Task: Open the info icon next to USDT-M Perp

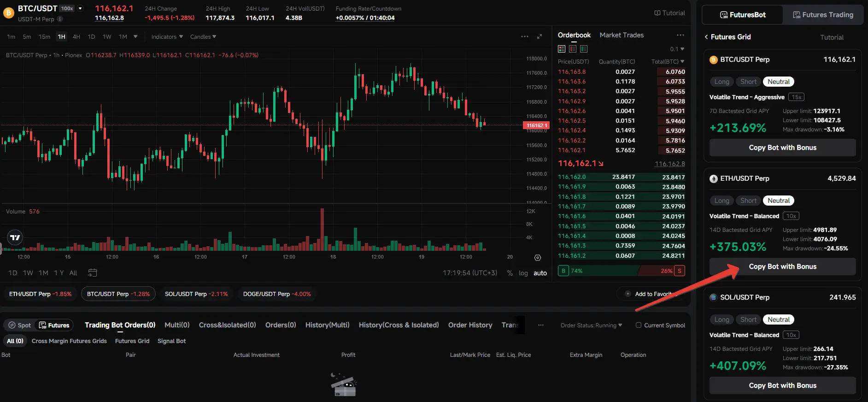Action: (60, 19)
